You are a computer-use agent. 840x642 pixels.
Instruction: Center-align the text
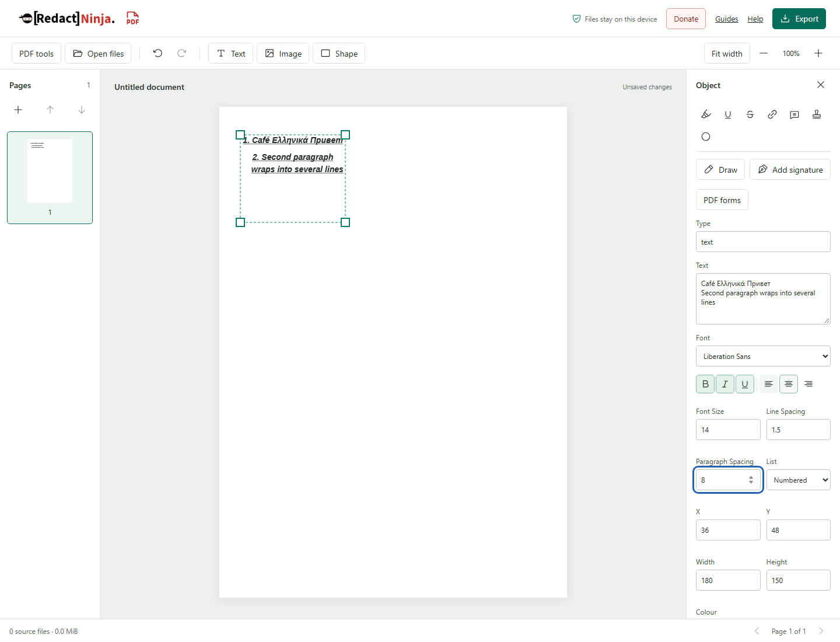pyautogui.click(x=789, y=384)
